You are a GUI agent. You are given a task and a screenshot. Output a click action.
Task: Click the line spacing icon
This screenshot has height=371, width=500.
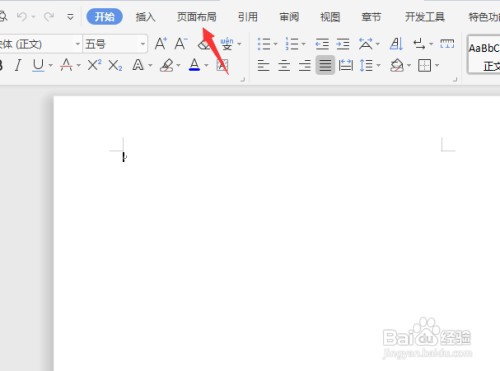(x=366, y=65)
